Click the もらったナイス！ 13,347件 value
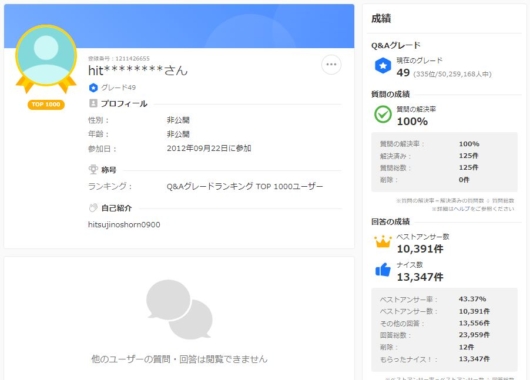Image resolution: width=530 pixels, height=380 pixels. point(474,359)
